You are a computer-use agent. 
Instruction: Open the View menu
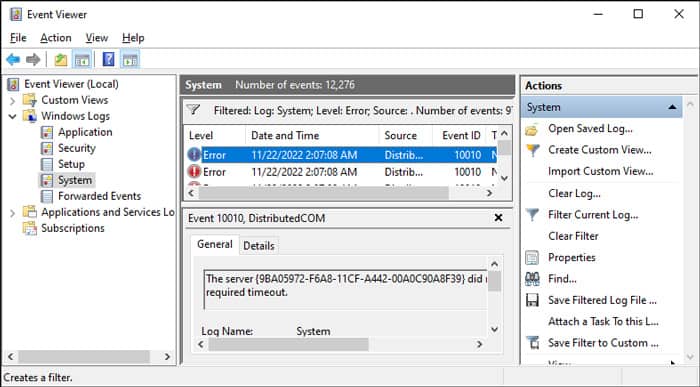click(x=97, y=38)
